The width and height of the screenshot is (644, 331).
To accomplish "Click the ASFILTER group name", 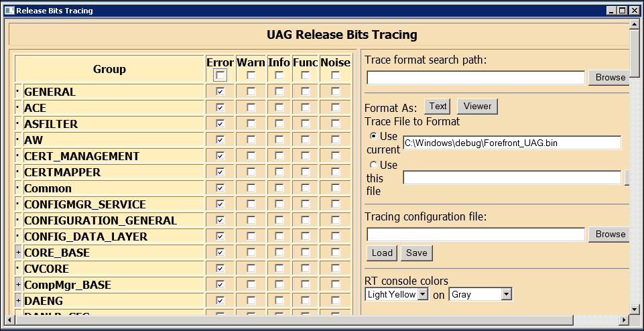I will tap(51, 124).
